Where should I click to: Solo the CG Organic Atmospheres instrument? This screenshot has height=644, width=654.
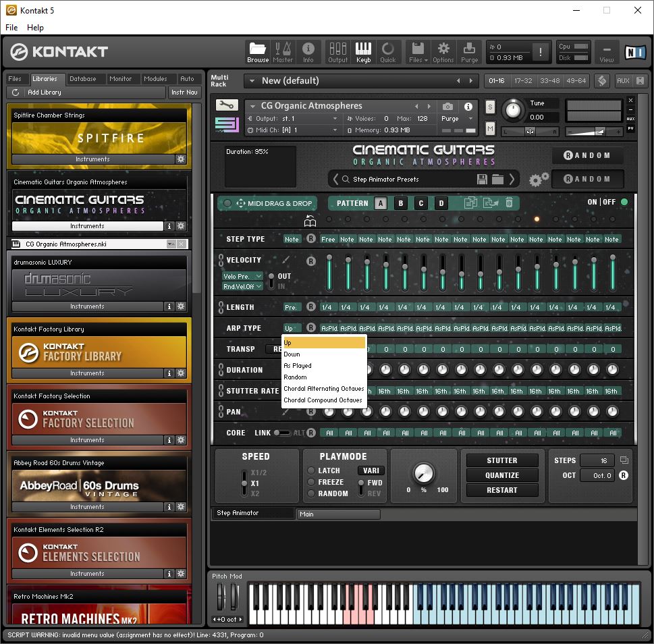pos(490,107)
